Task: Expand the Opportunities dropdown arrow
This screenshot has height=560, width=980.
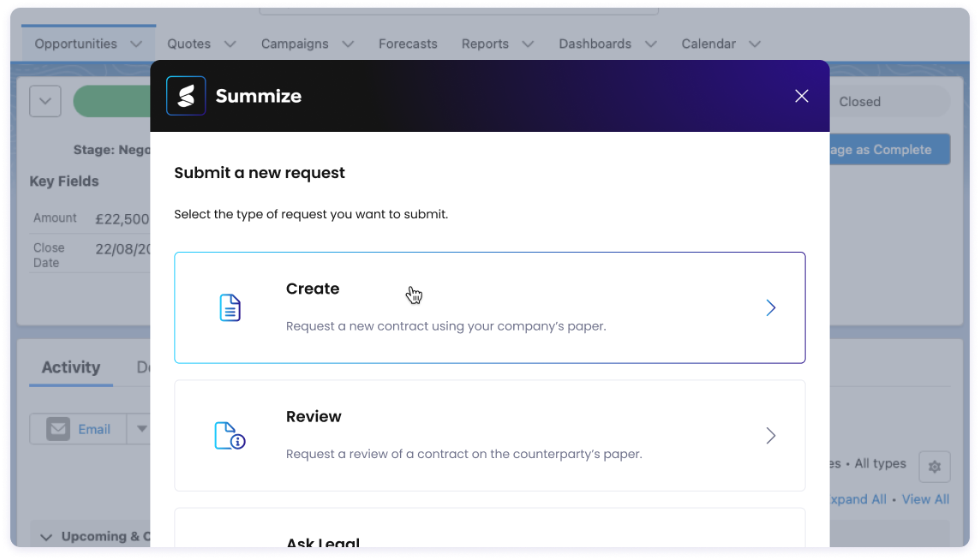Action: point(136,44)
